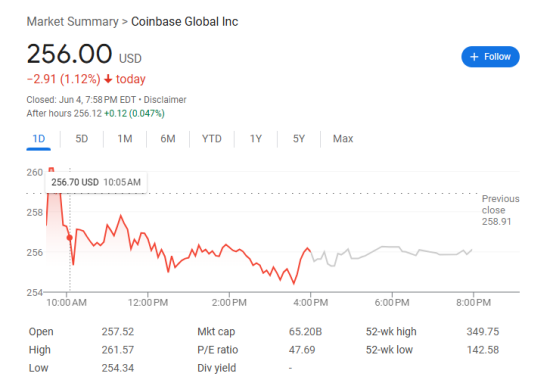Click the chart low point near 4:00 PM
The width and height of the screenshot is (554, 390).
294,283
